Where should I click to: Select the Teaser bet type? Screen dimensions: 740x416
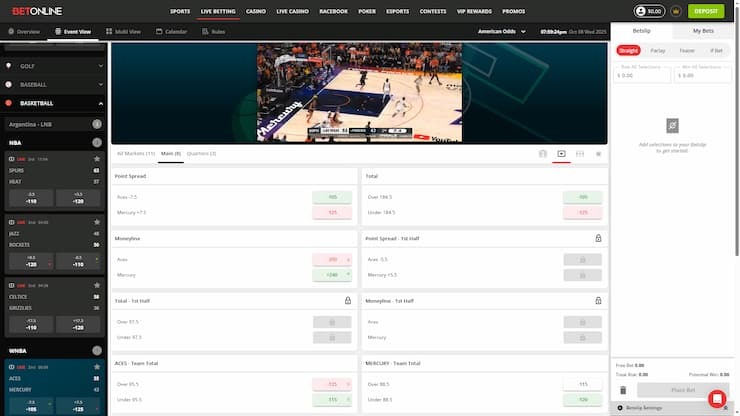(x=687, y=50)
